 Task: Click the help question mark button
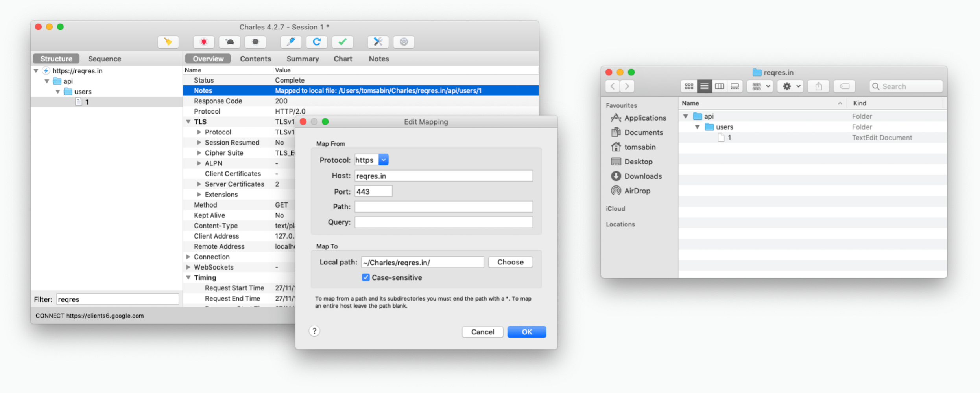314,331
